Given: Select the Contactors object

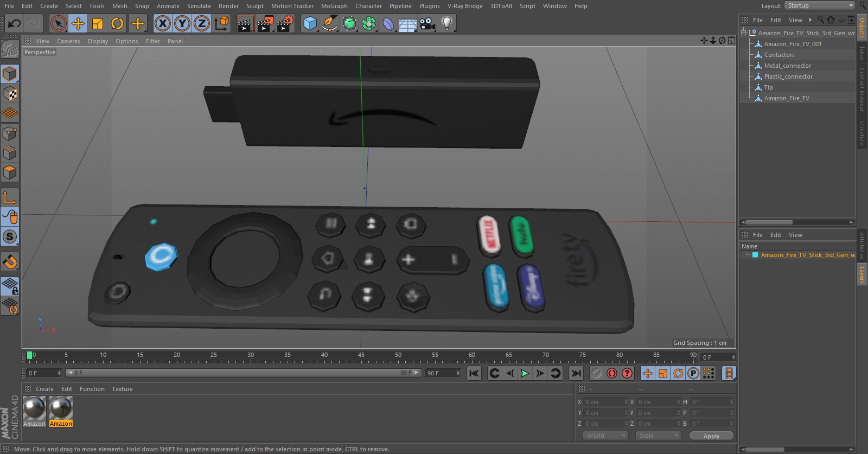Looking at the screenshot, I should [x=779, y=55].
